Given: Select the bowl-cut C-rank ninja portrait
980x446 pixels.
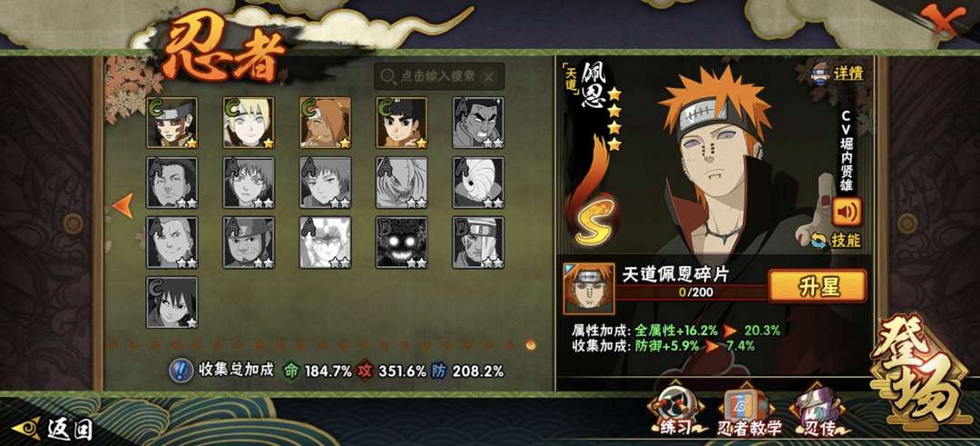Looking at the screenshot, I should (401, 122).
